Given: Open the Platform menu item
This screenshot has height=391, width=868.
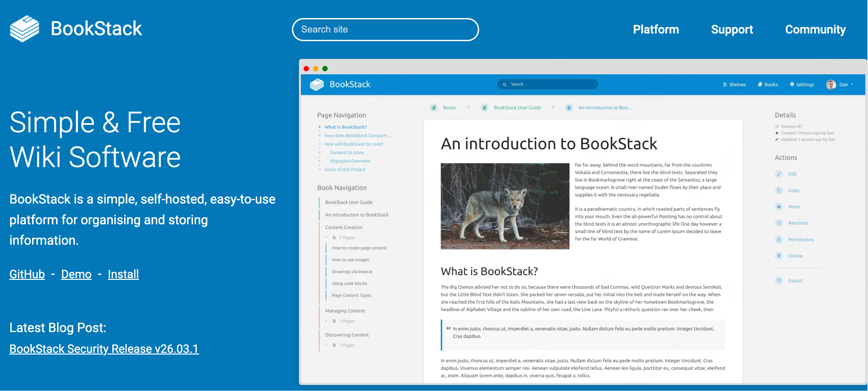Looking at the screenshot, I should 655,29.
